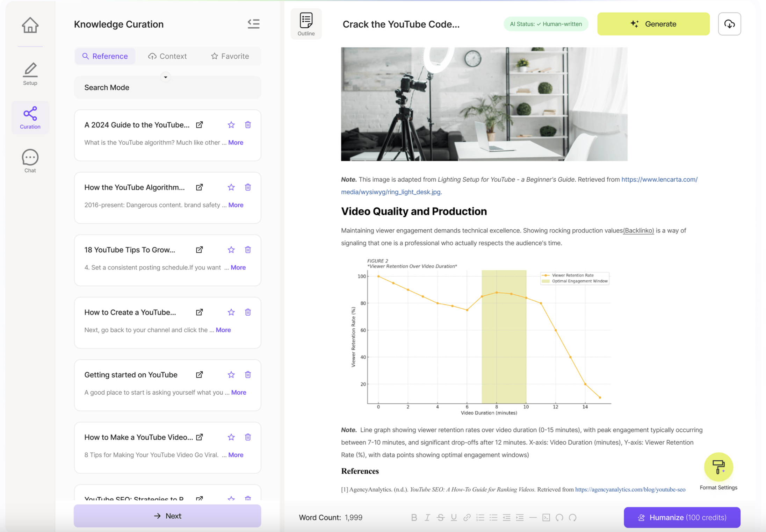Open the agencyanalytics.com reference link

point(630,489)
